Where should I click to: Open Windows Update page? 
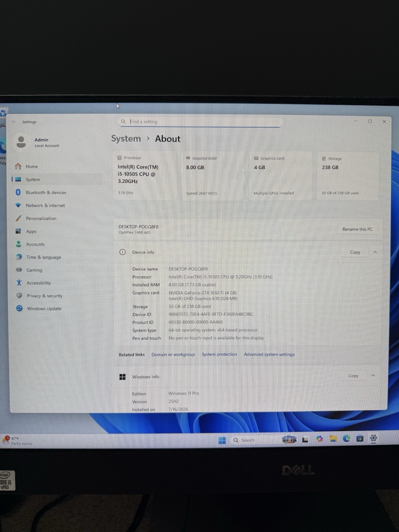click(44, 309)
